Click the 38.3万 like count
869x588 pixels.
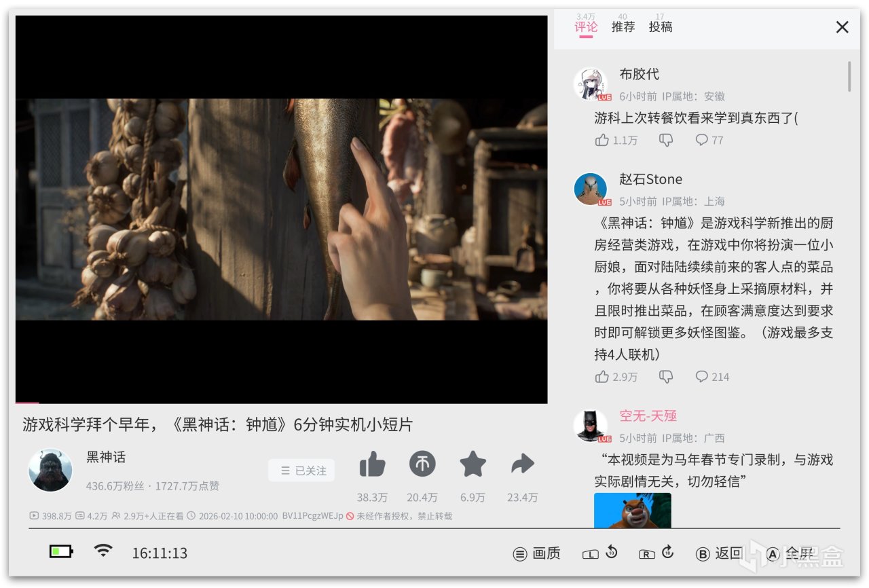(372, 498)
